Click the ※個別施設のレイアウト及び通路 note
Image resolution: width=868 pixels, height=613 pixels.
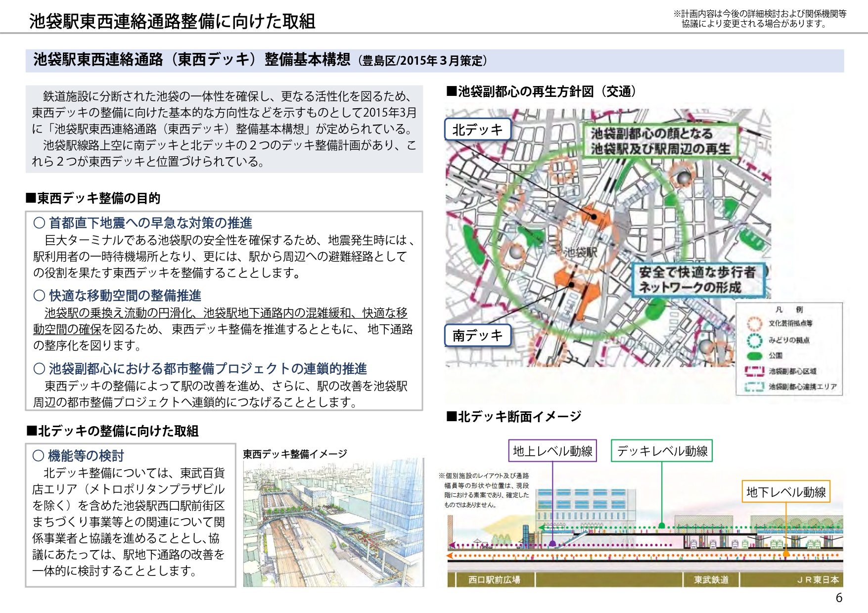tap(484, 490)
